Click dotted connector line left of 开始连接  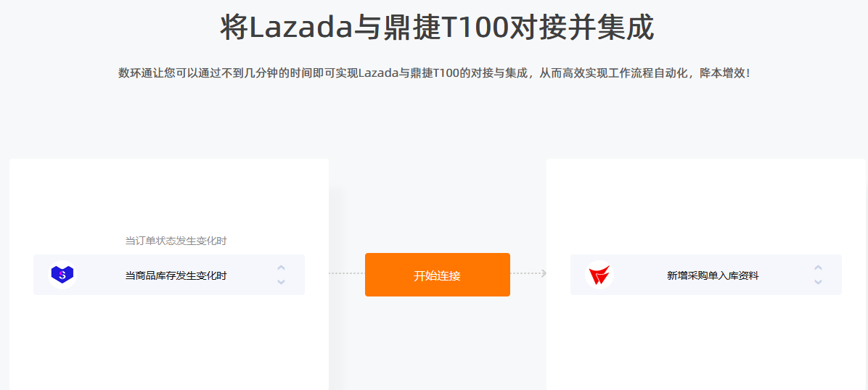[346, 273]
